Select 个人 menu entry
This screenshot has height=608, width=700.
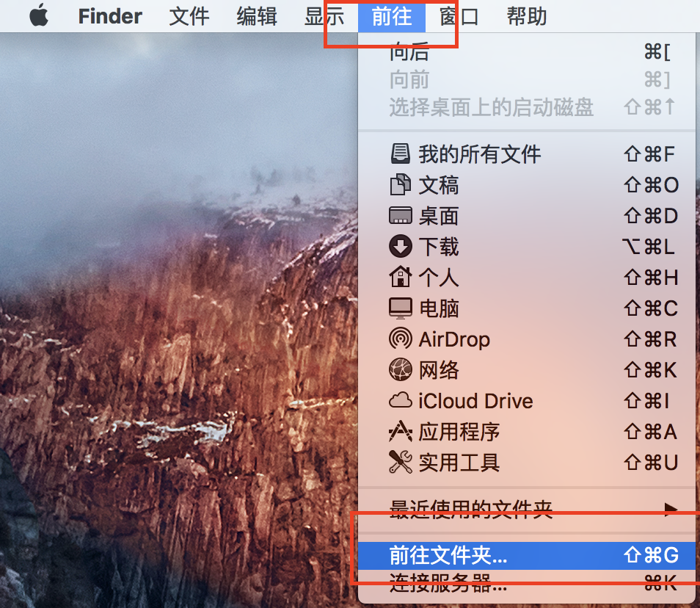click(527, 277)
